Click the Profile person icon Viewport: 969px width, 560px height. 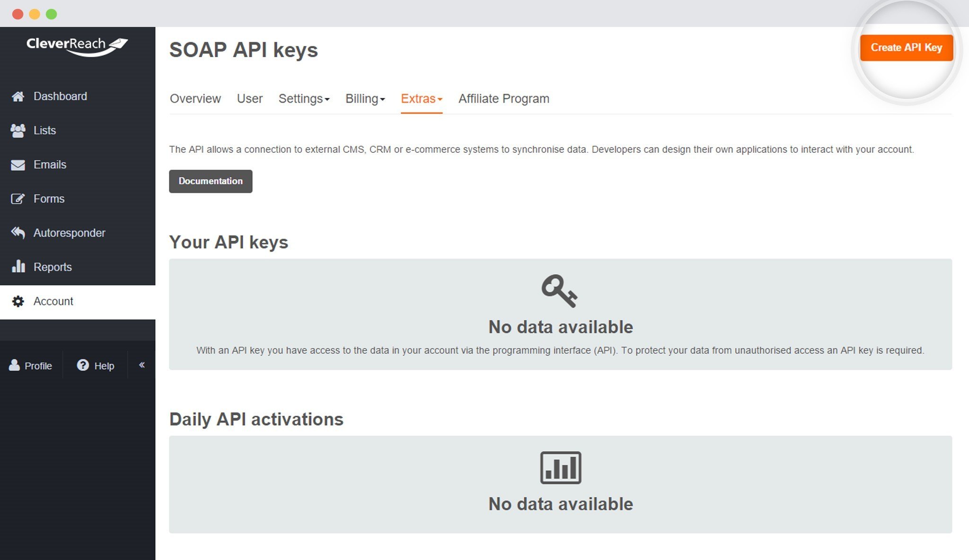pos(14,365)
